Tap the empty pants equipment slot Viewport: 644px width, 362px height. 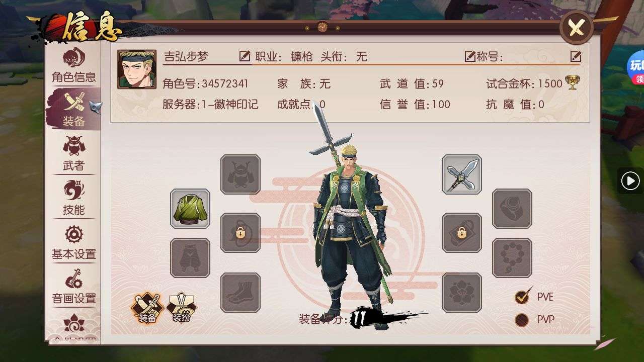[x=190, y=258]
